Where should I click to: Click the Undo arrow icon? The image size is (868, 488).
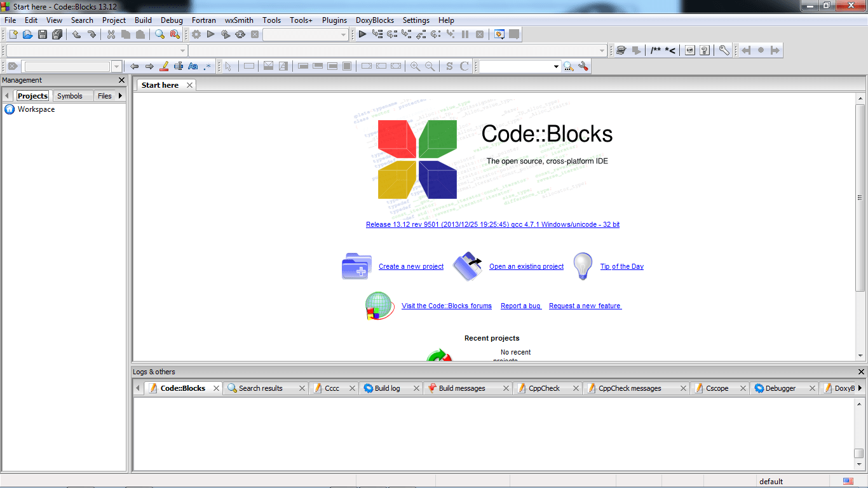(77, 34)
